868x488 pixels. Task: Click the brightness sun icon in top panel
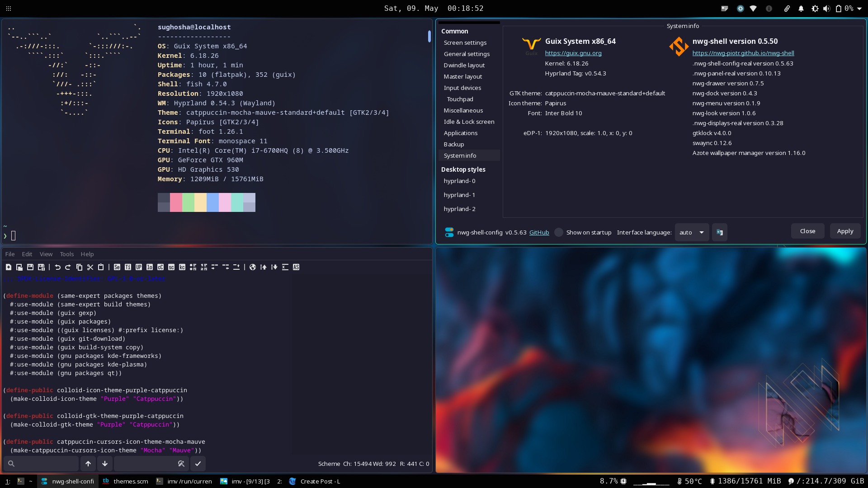[x=815, y=9]
